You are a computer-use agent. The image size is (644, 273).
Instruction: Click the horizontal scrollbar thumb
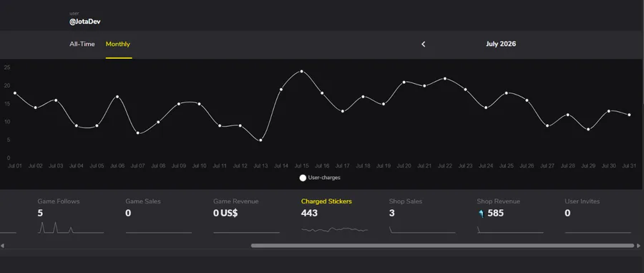point(443,246)
